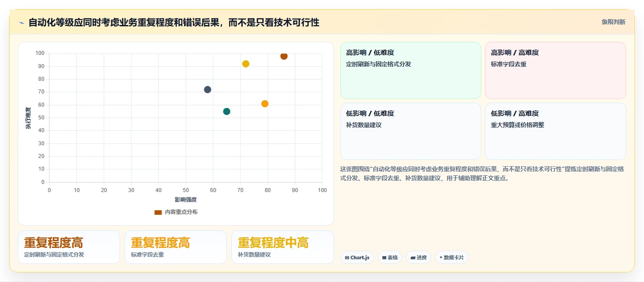Click the icon inside the Chart.js chip
Image resolution: width=644 pixels, height=282 pixels.
tap(347, 257)
